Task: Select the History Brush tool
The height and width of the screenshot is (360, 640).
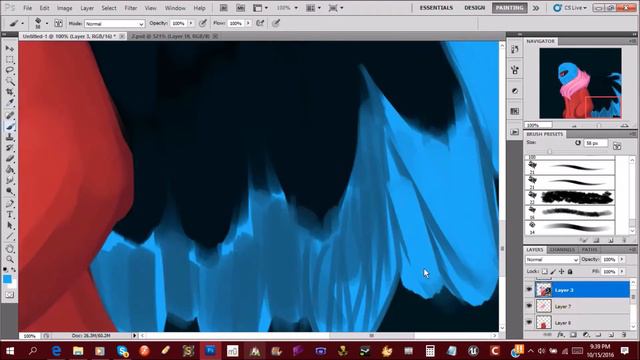Action: 9,148
